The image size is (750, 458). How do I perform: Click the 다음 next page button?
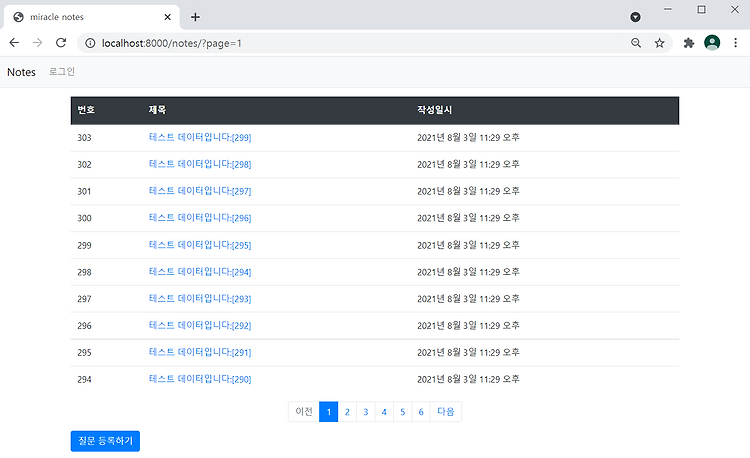point(446,412)
